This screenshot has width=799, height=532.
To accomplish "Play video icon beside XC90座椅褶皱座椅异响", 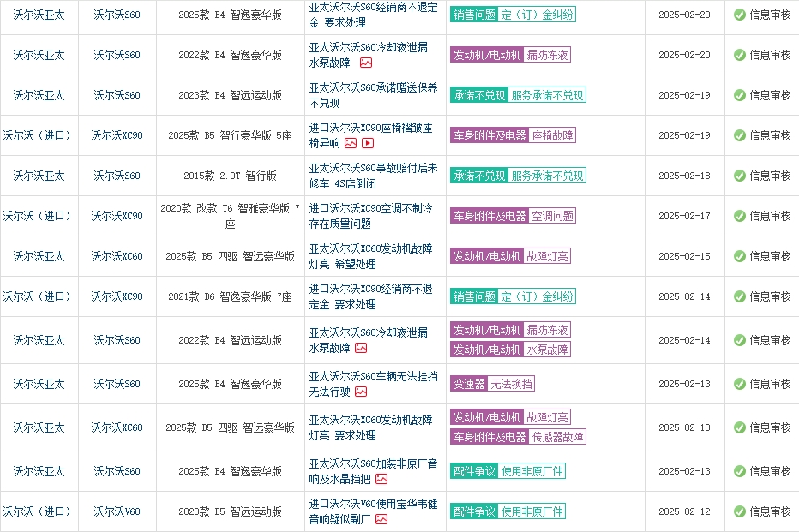I will [368, 143].
